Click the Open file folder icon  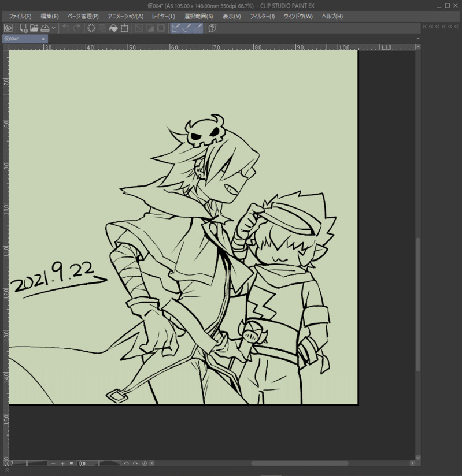pyautogui.click(x=34, y=28)
